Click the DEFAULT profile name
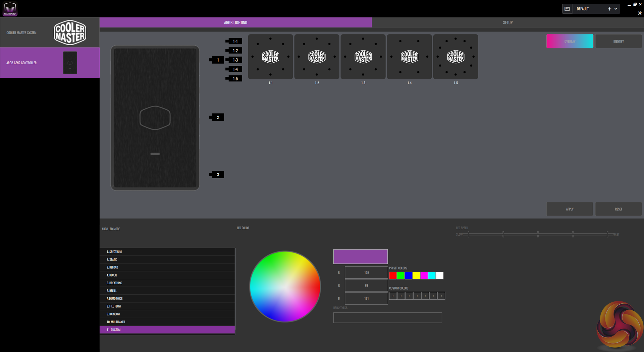This screenshot has height=352, width=644. 583,9
